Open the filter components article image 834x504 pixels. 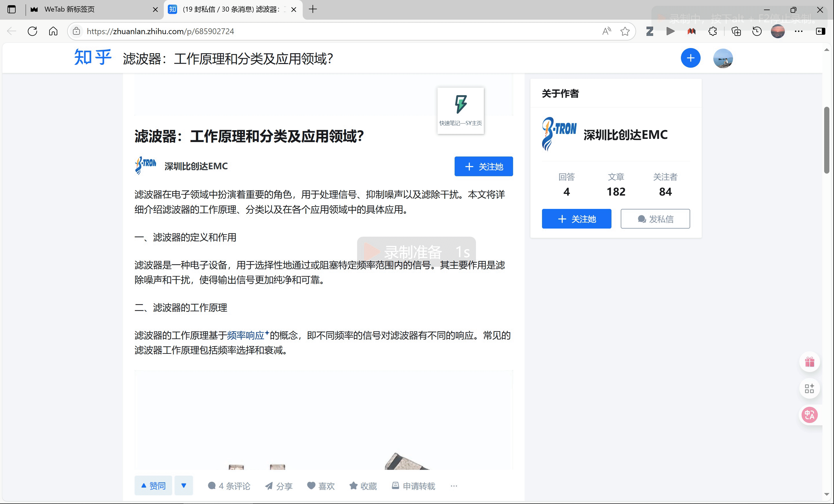point(324,420)
